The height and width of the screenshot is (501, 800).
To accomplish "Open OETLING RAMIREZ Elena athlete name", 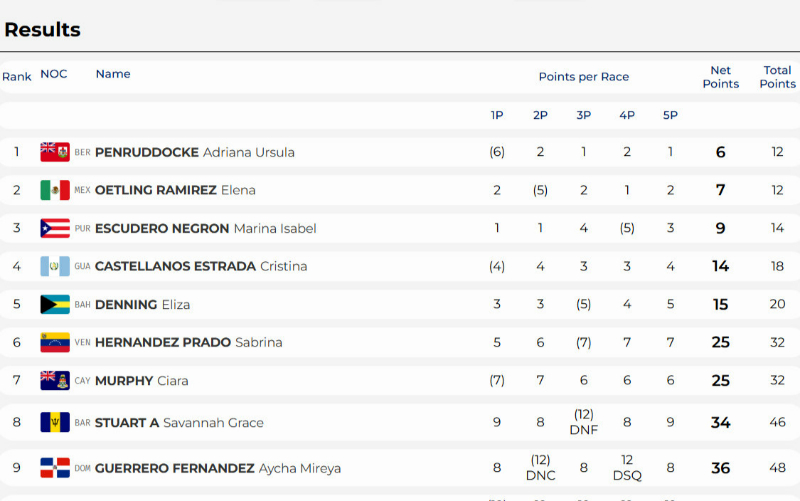I will (x=175, y=190).
